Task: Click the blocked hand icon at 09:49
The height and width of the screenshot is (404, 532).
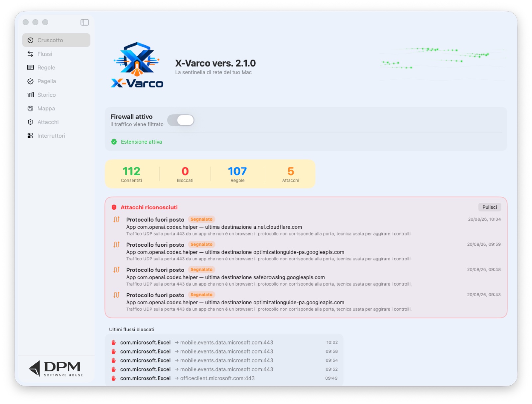Action: (x=114, y=378)
